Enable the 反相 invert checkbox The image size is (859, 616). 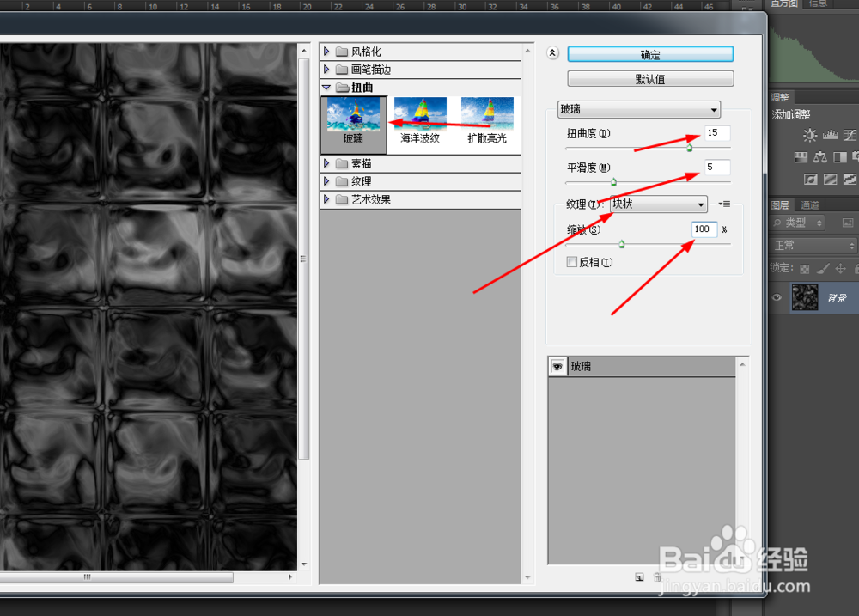[572, 262]
